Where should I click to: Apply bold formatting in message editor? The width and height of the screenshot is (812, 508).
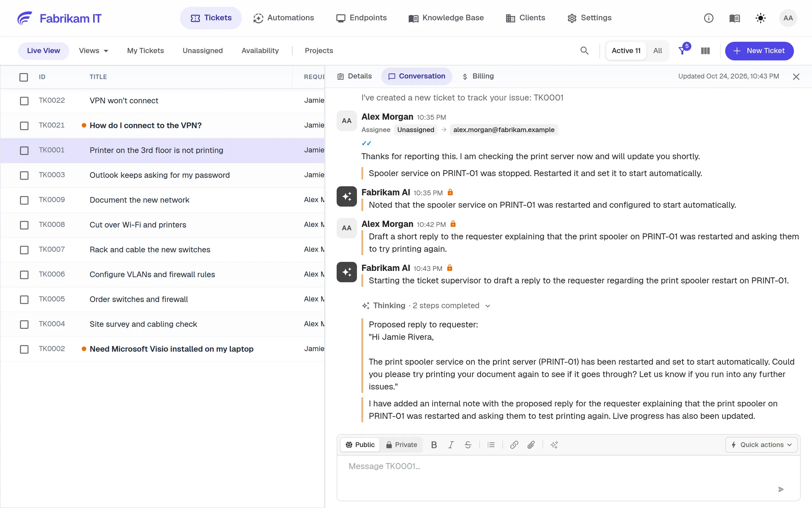434,445
